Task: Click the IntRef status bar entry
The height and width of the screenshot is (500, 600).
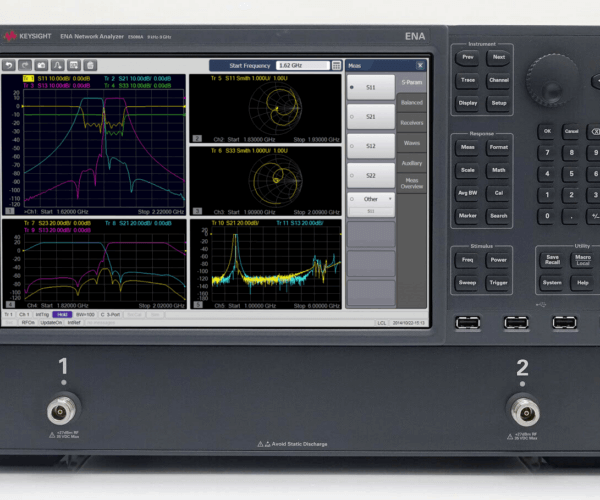Action: pos(74,322)
